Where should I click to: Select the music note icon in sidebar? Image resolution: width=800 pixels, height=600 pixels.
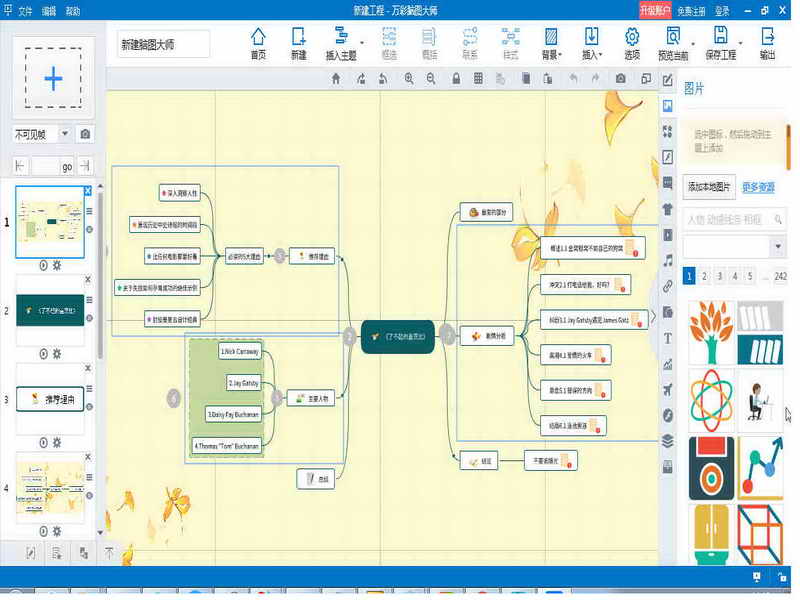(x=668, y=261)
